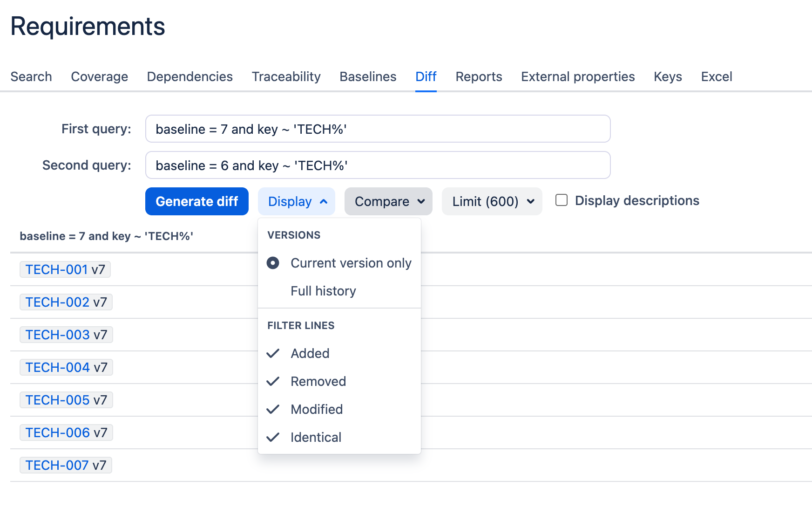Click the TECH-007 v7 link
The height and width of the screenshot is (508, 812).
66,466
